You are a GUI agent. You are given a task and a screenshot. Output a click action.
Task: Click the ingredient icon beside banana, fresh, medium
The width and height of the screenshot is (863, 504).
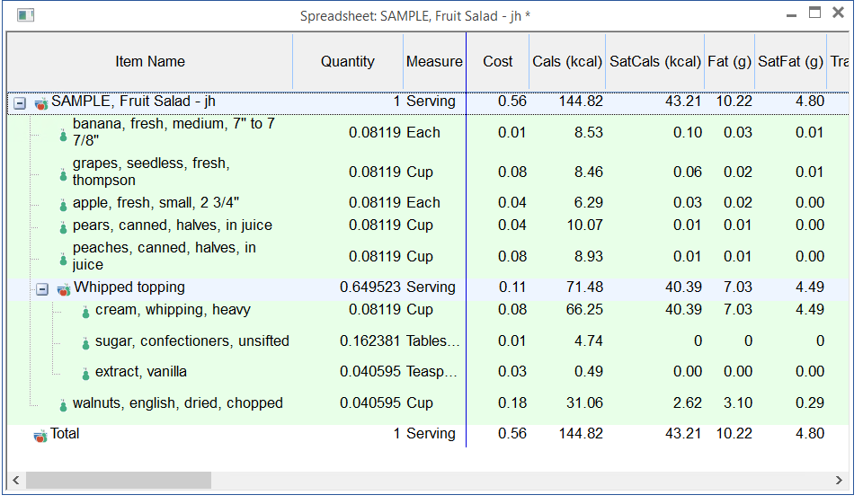tap(63, 135)
